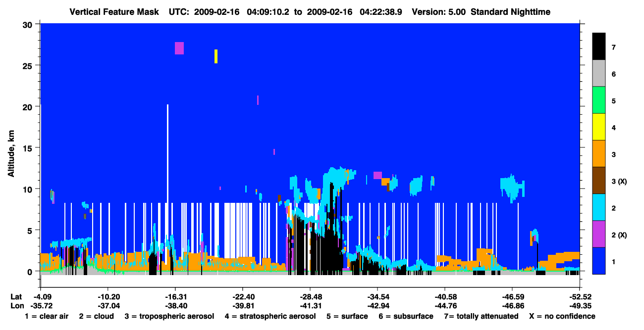The image size is (644, 330).
Task: Click the longitude value -49.35
Action: (x=580, y=306)
